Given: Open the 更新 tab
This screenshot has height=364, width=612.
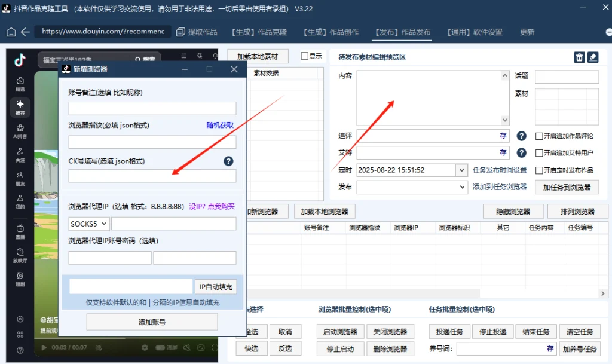Looking at the screenshot, I should [x=527, y=32].
